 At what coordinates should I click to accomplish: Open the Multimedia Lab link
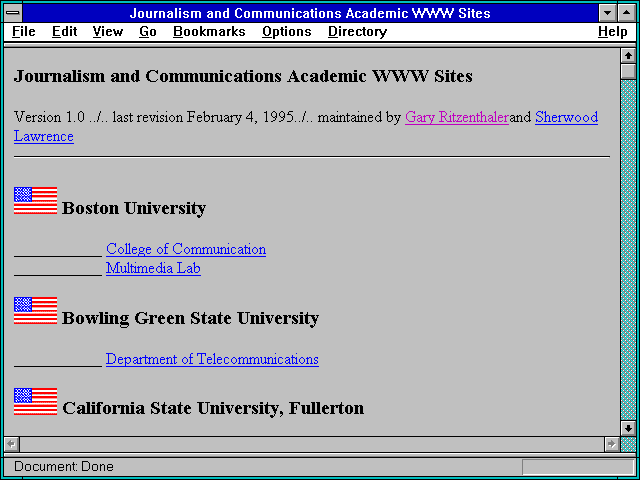[x=153, y=268]
